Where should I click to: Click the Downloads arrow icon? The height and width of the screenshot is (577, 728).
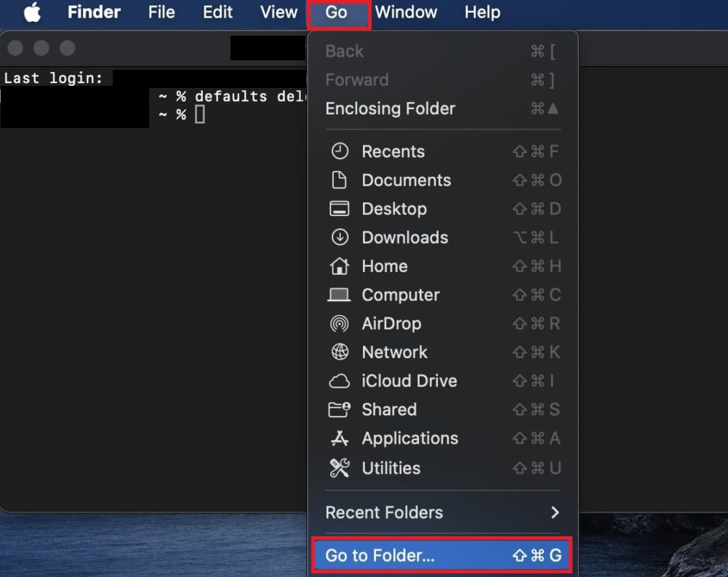pos(340,237)
